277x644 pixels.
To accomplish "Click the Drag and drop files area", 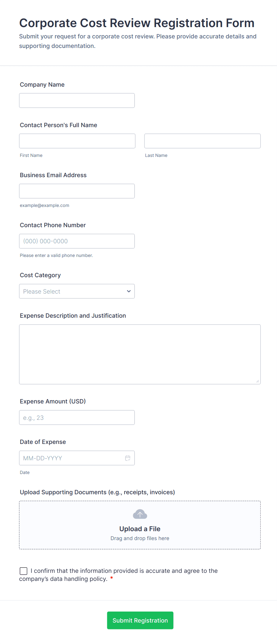I will [140, 538].
